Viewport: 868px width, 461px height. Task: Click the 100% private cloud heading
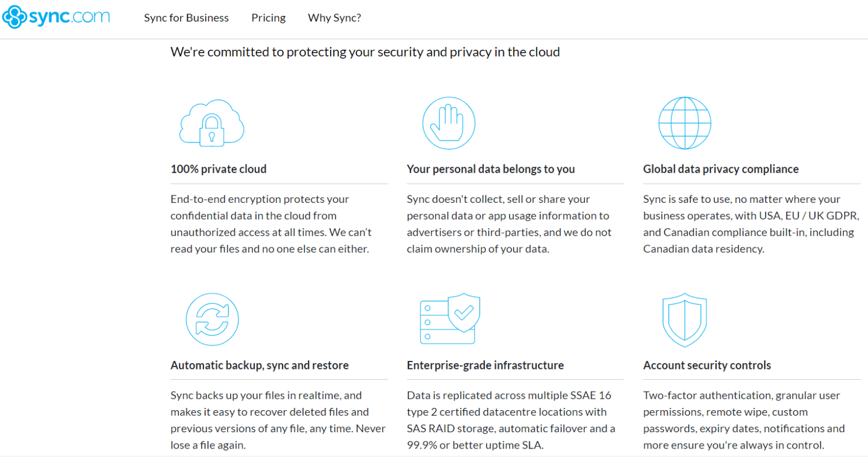pyautogui.click(x=219, y=168)
